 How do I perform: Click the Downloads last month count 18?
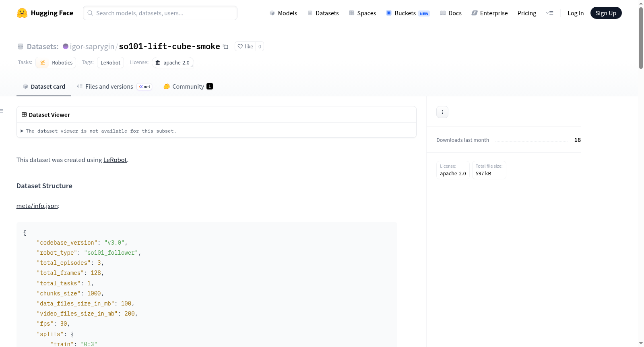(x=578, y=140)
